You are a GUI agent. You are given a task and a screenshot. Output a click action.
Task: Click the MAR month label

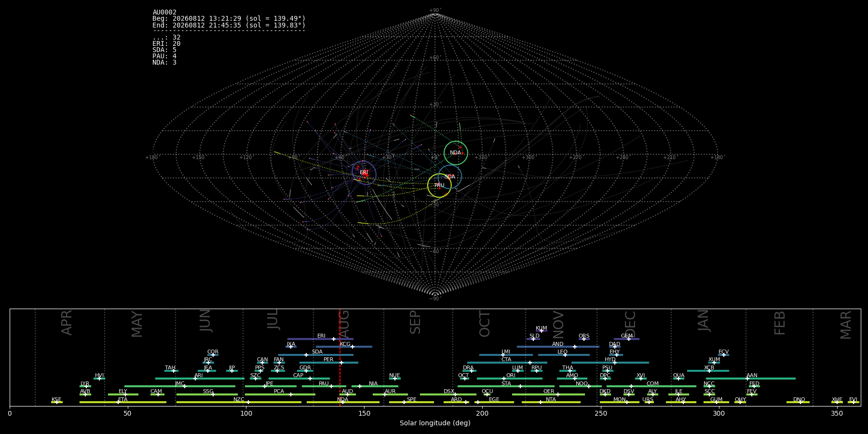846,325
